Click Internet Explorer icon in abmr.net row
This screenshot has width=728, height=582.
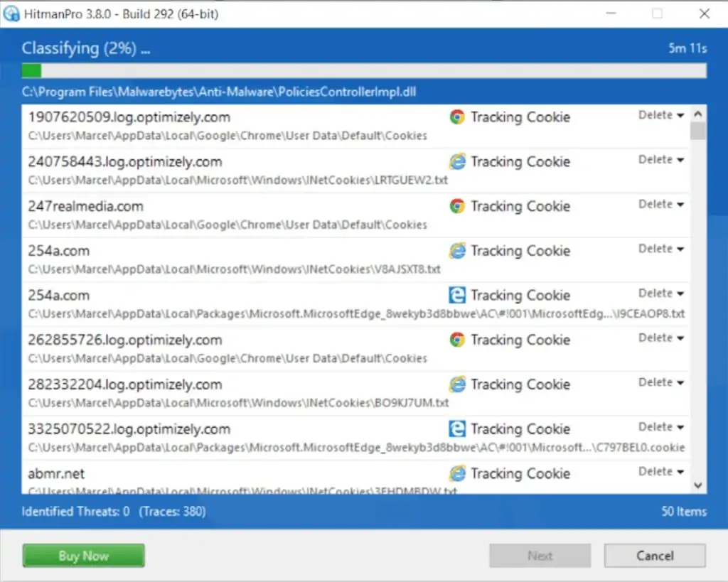click(x=457, y=473)
